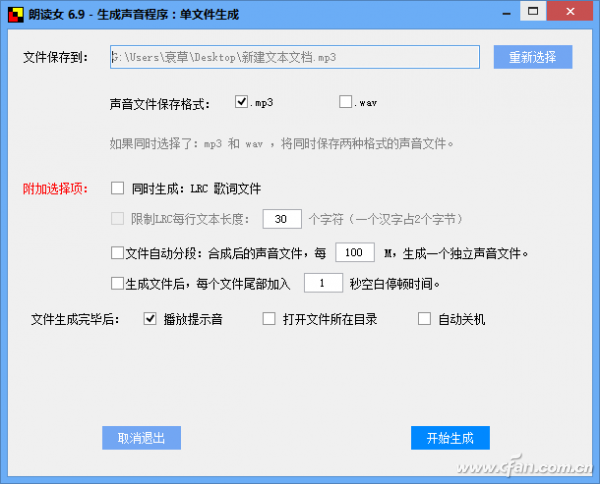Enable 文件自动分段 checkbox
The width and height of the screenshot is (600, 484).
117,253
